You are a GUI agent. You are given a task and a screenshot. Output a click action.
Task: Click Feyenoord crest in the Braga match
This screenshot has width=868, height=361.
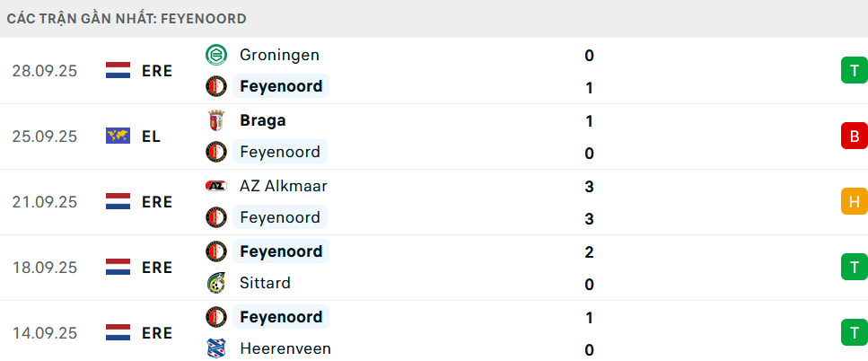click(x=215, y=152)
